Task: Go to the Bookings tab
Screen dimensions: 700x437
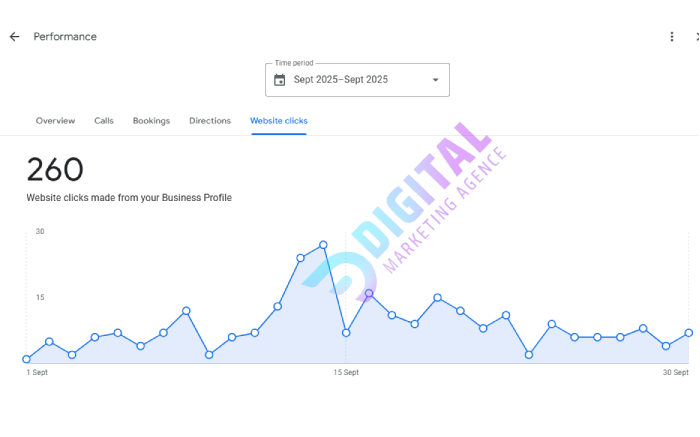Action: [151, 121]
